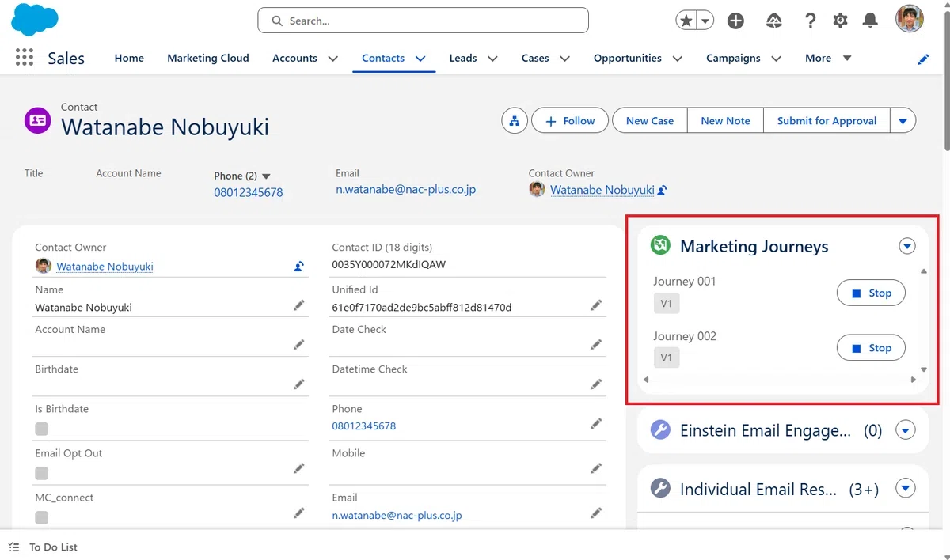Open the header email n.watanabe@nac-plus.co.jp link
This screenshot has width=950, height=560.
[405, 190]
